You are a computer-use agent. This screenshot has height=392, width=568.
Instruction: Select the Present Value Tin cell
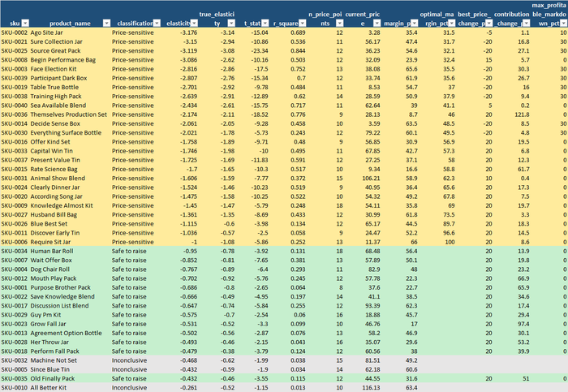pos(70,160)
